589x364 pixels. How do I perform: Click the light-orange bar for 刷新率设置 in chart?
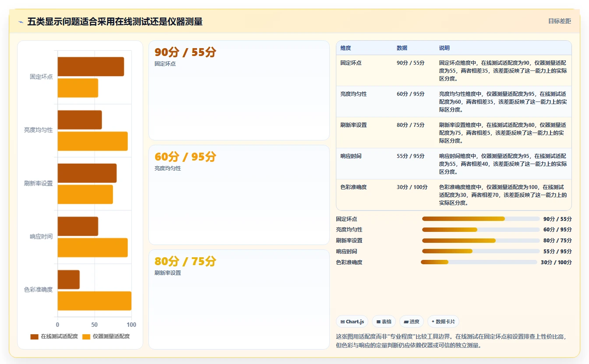click(x=85, y=194)
